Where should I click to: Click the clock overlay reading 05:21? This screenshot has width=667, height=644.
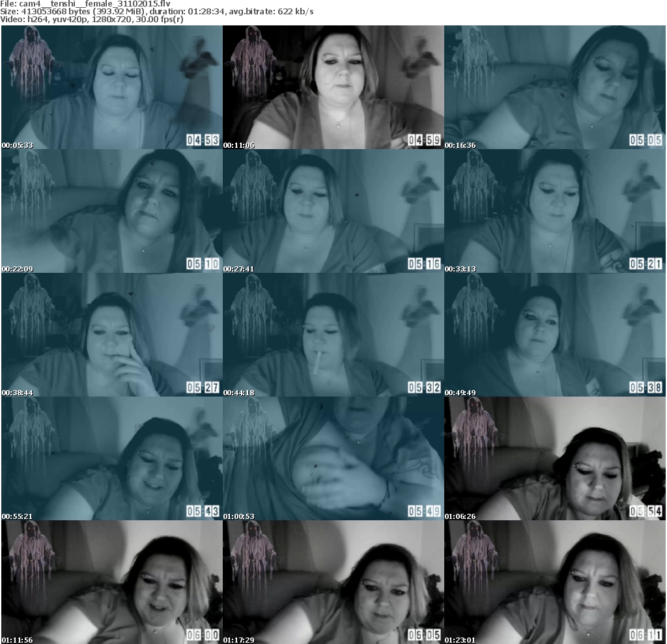click(646, 264)
